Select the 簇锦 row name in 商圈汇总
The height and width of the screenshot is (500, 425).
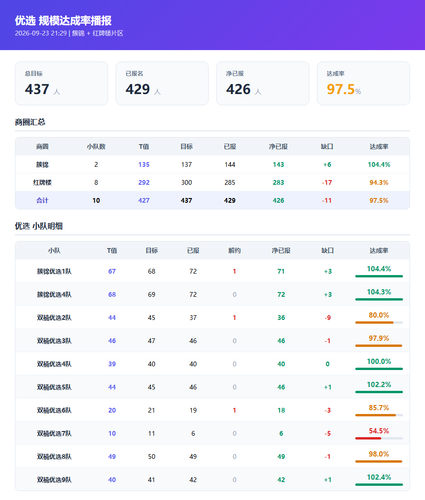42,165
